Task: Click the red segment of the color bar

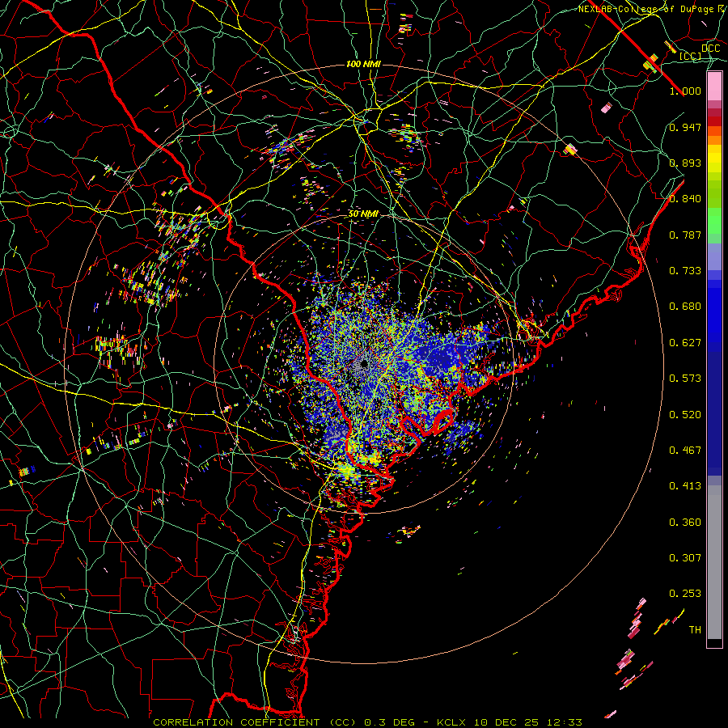Action: [x=714, y=121]
